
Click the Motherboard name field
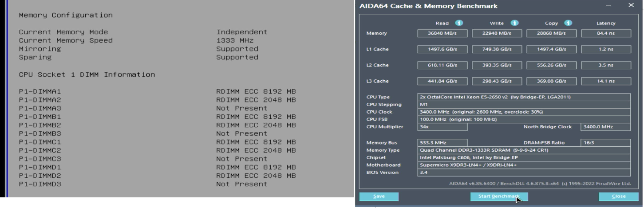click(524, 165)
